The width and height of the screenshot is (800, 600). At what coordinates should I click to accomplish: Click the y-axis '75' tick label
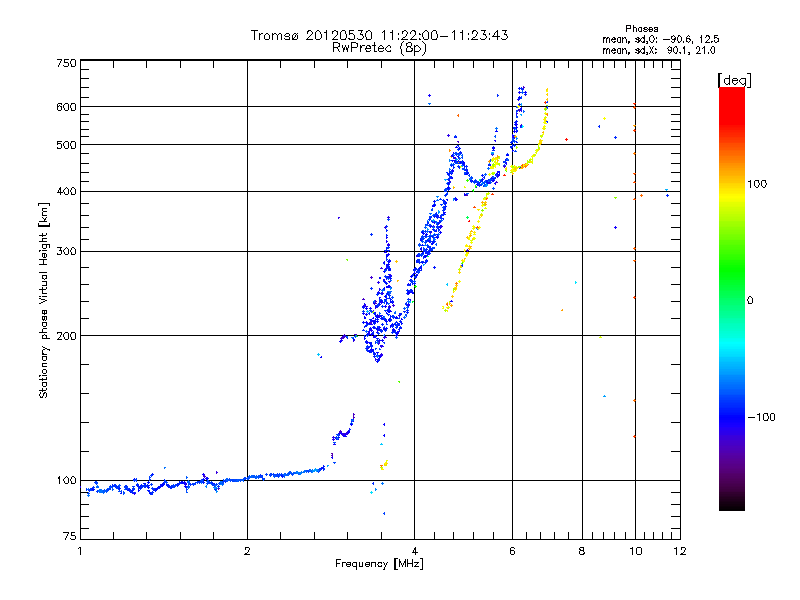click(x=70, y=536)
